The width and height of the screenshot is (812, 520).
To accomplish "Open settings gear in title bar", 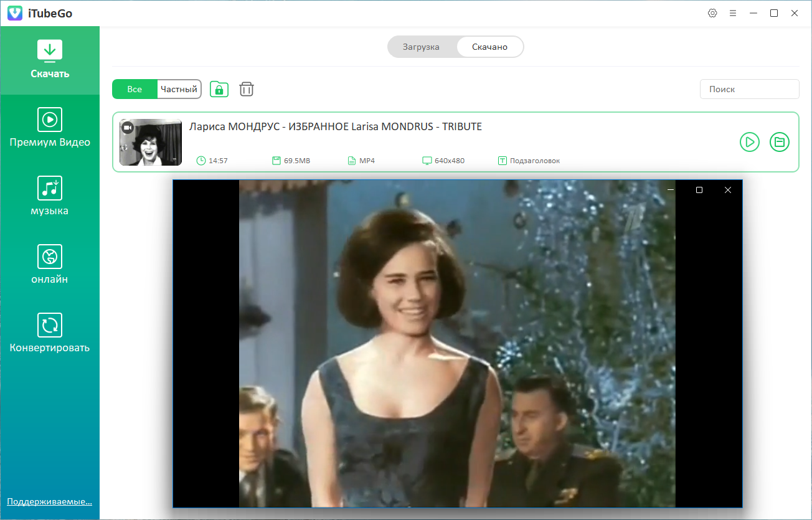I will (712, 13).
